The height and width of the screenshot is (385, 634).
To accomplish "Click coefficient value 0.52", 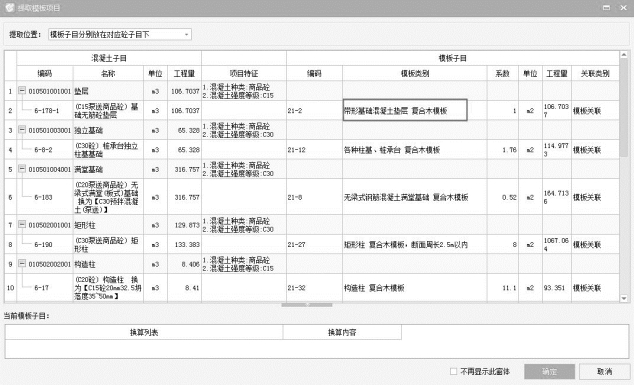I will click(509, 197).
